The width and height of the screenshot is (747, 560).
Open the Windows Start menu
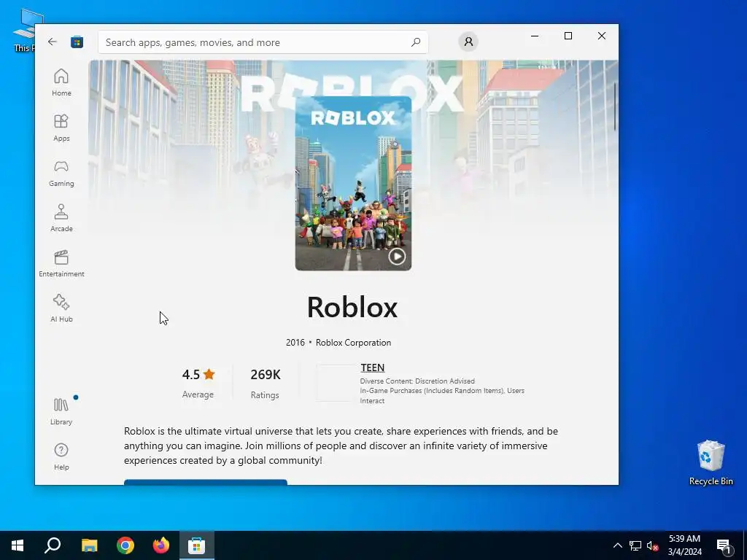[x=18, y=545]
